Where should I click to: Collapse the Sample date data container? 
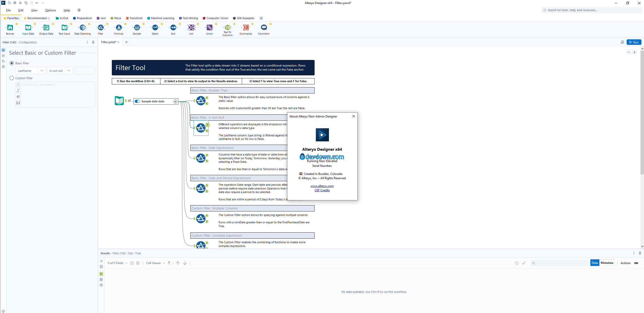click(x=175, y=101)
